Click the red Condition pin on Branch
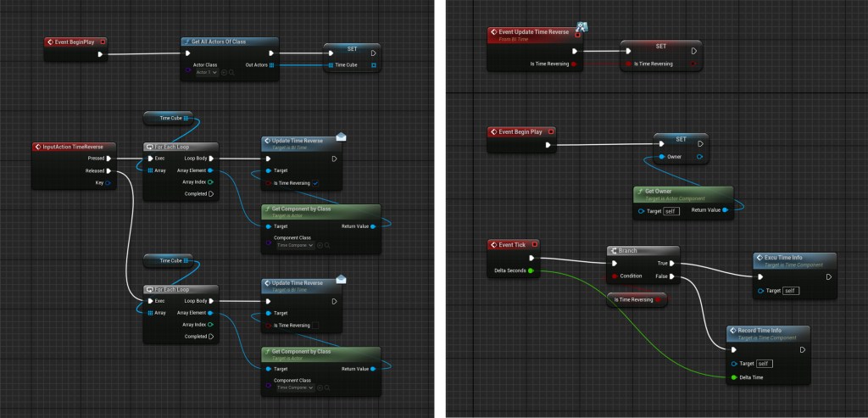This screenshot has width=868, height=418. click(615, 276)
